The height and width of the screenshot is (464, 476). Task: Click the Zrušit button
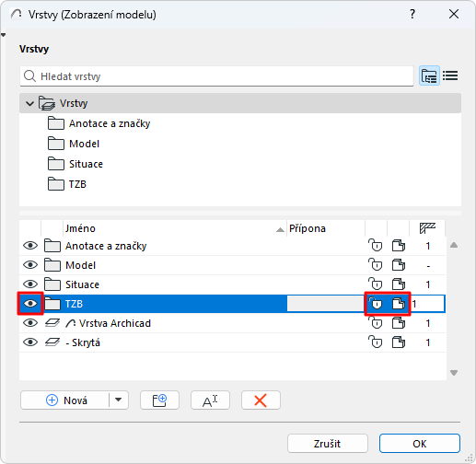328,444
